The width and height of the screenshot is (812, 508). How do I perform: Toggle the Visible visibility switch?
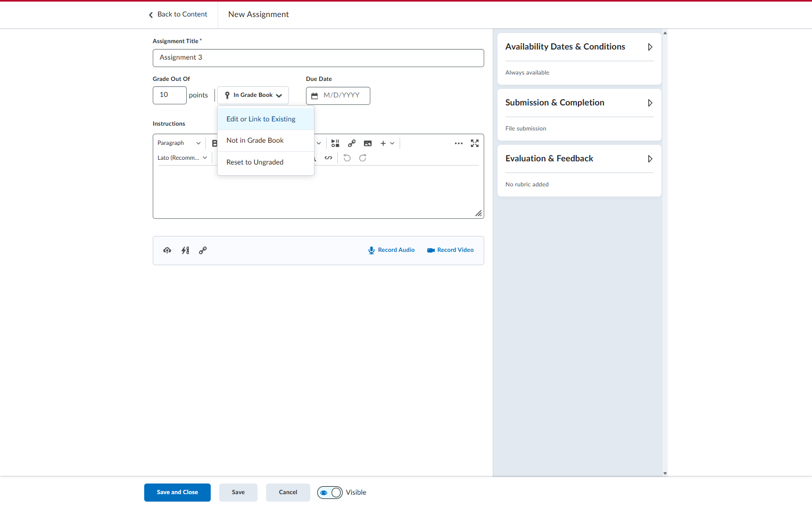(330, 493)
